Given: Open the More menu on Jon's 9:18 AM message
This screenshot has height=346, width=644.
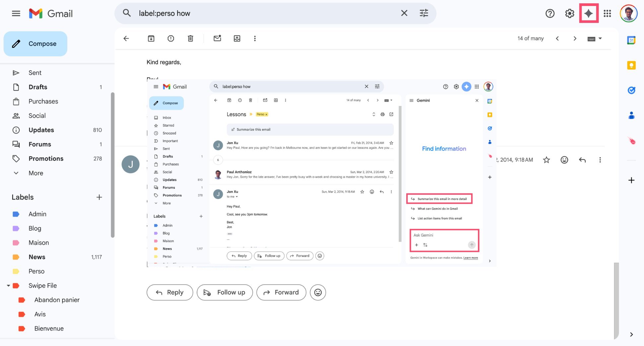Looking at the screenshot, I should (600, 160).
